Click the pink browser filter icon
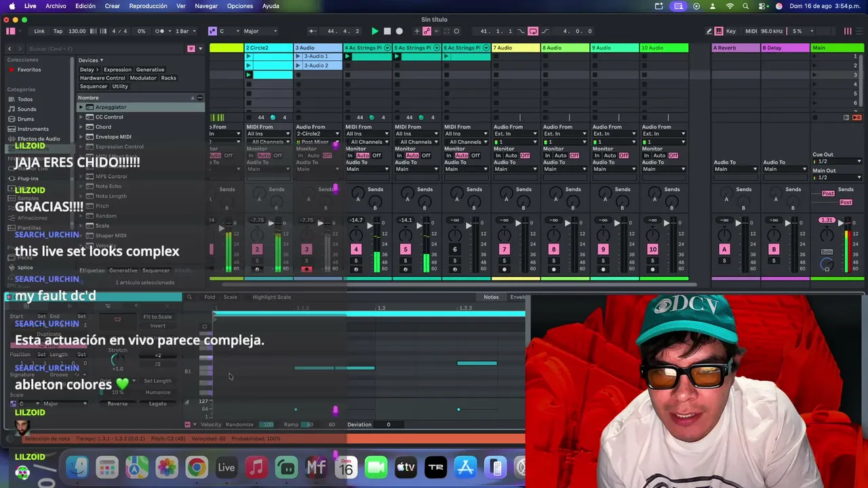The width and height of the screenshot is (868, 488). tap(191, 49)
